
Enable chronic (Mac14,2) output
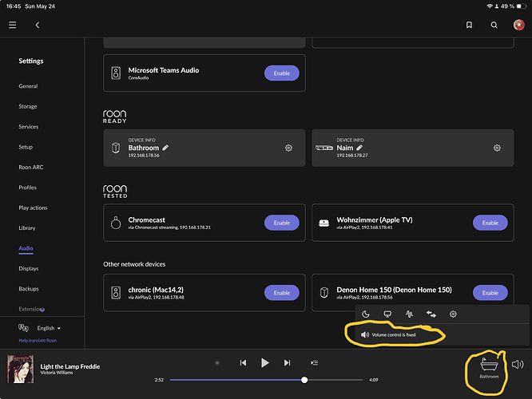coord(282,293)
